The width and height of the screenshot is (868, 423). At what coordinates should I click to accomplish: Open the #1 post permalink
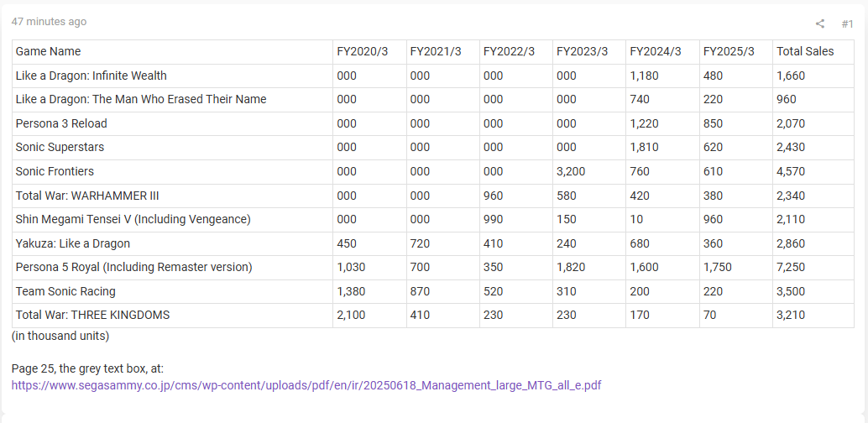coord(848,23)
